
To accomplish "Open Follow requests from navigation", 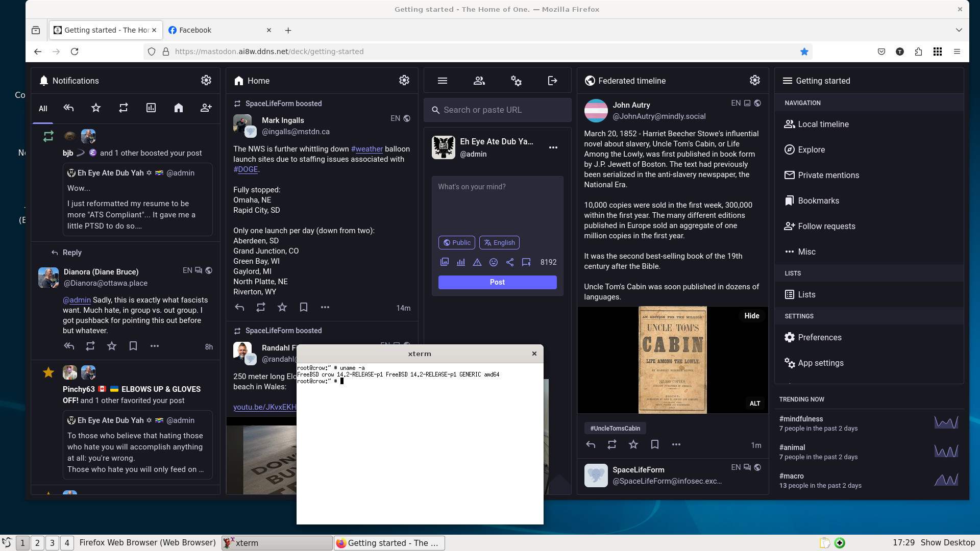I will 869,226.
